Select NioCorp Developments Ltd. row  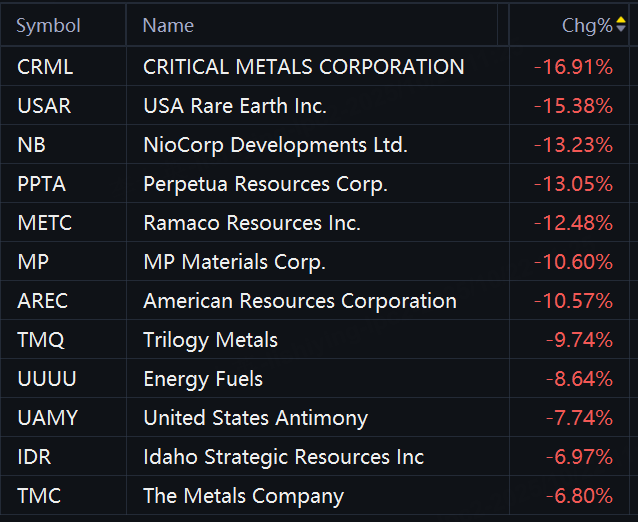pyautogui.click(x=275, y=145)
